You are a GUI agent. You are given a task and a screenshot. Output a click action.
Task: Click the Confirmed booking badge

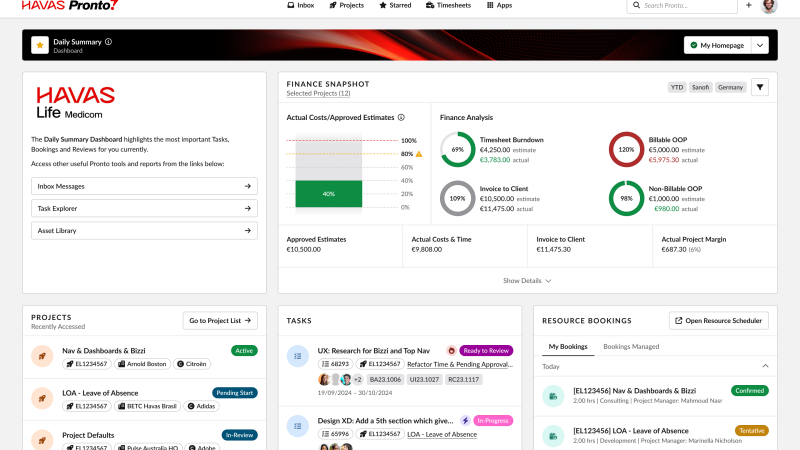point(749,390)
